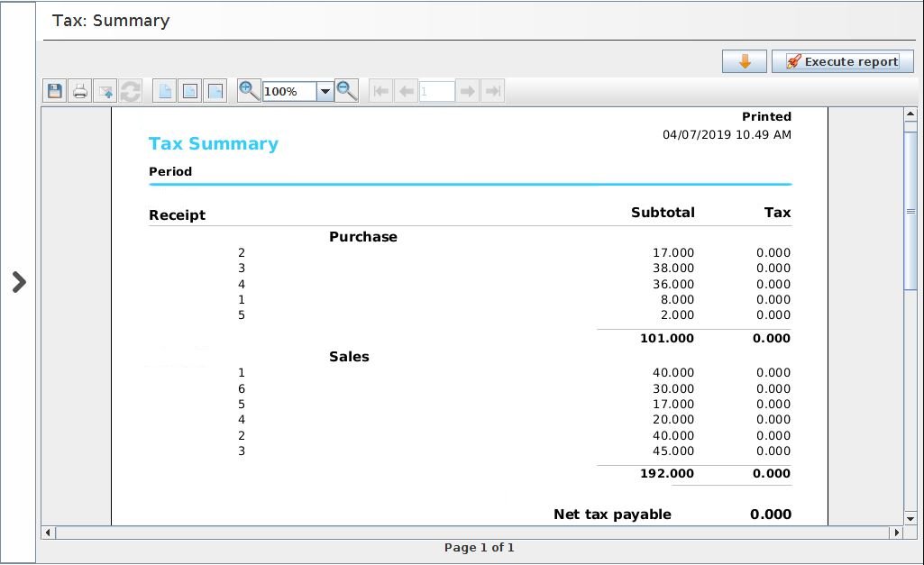Screen dimensions: 924x565
Task: Print the Tax Summary report
Action: coord(78,90)
